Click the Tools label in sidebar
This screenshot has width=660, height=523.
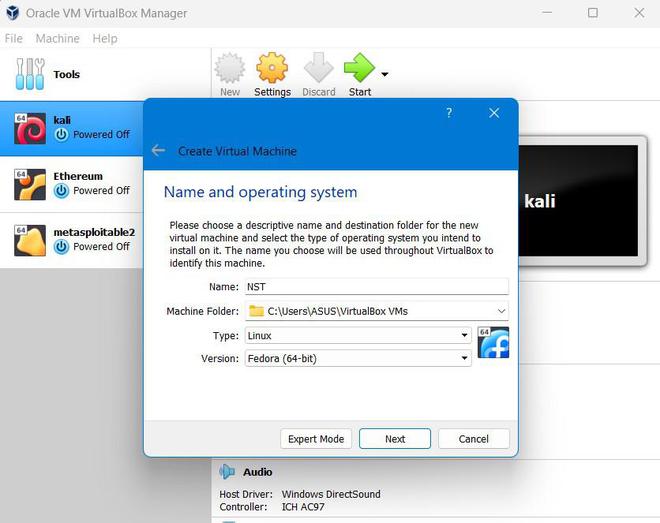[66, 74]
